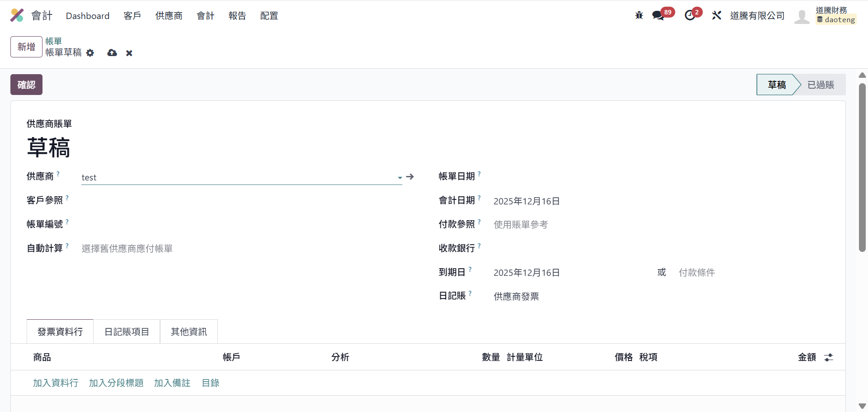Click the bug debug icon

point(639,15)
